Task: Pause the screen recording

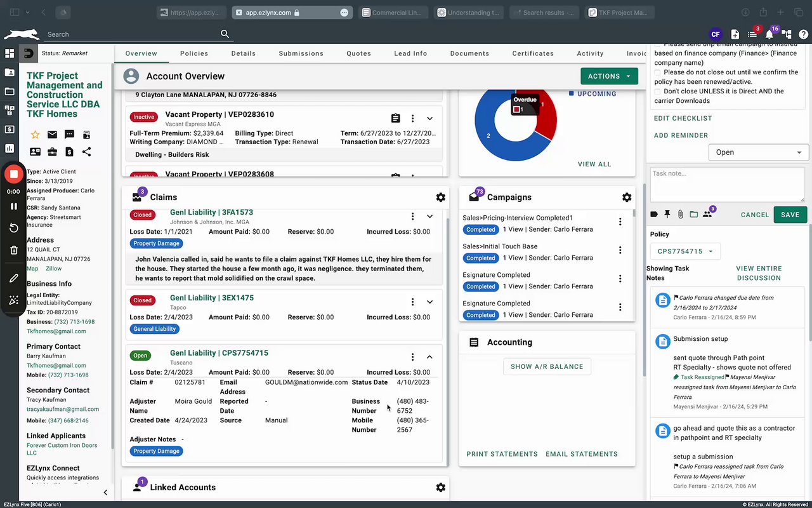Action: coord(13,206)
